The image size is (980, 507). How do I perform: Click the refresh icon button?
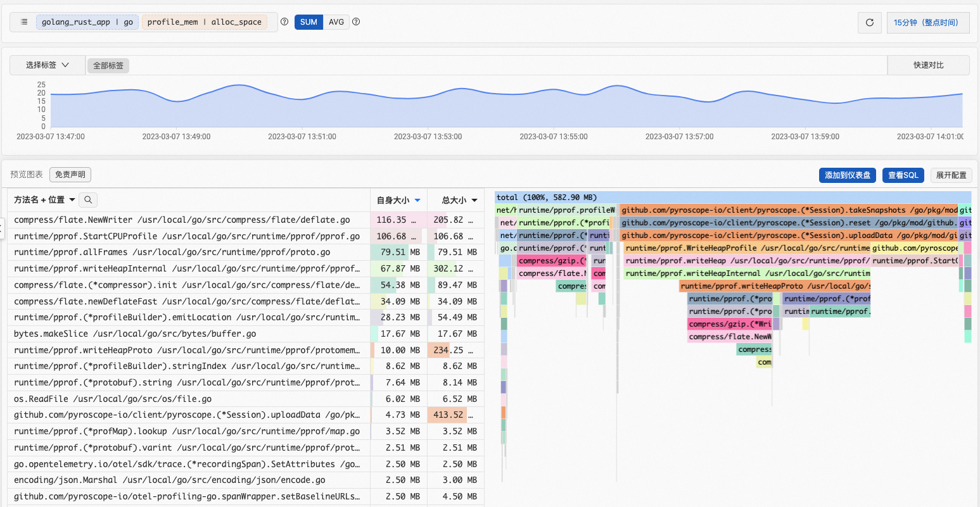pos(870,23)
